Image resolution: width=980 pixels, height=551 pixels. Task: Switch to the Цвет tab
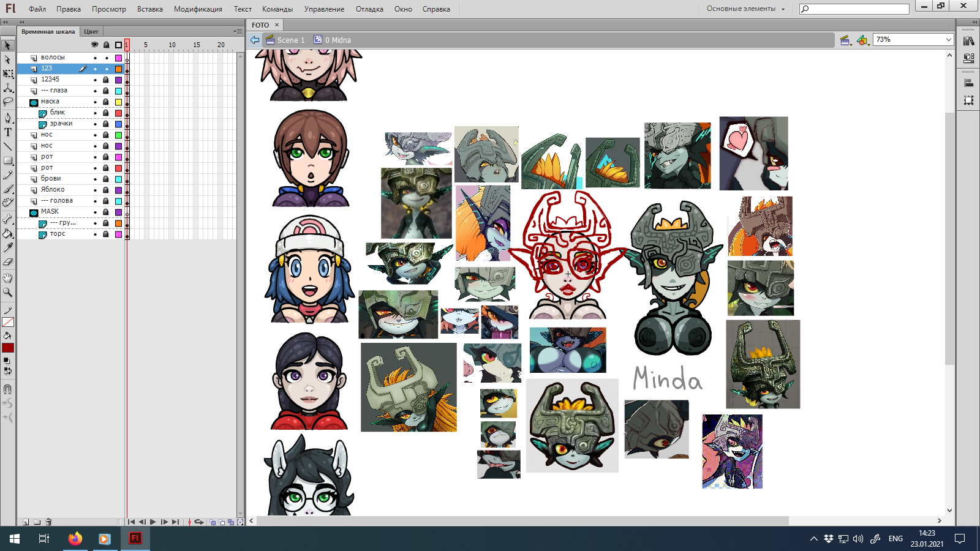pyautogui.click(x=91, y=31)
